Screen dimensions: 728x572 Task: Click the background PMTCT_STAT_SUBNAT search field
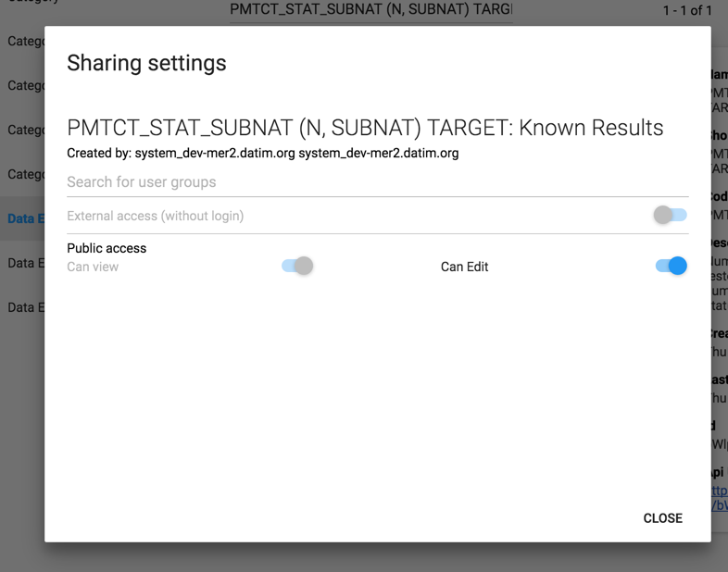(370, 10)
